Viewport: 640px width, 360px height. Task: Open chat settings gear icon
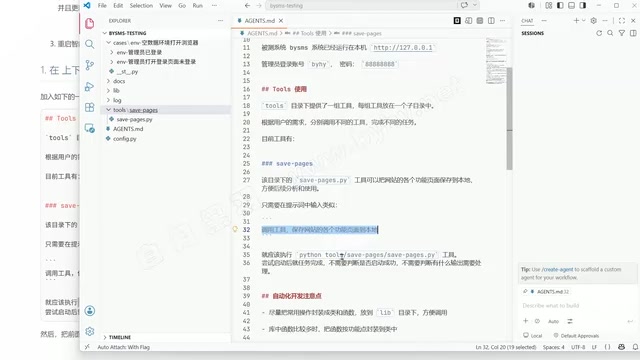click(593, 20)
